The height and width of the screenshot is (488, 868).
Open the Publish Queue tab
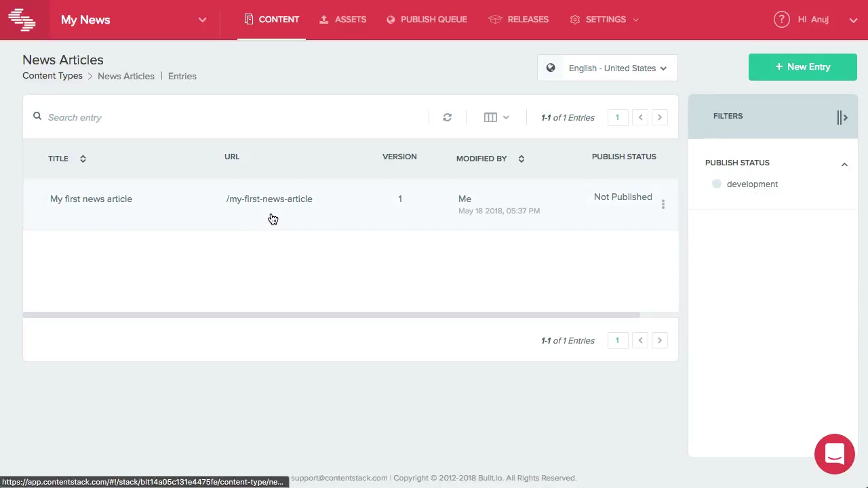(x=427, y=20)
